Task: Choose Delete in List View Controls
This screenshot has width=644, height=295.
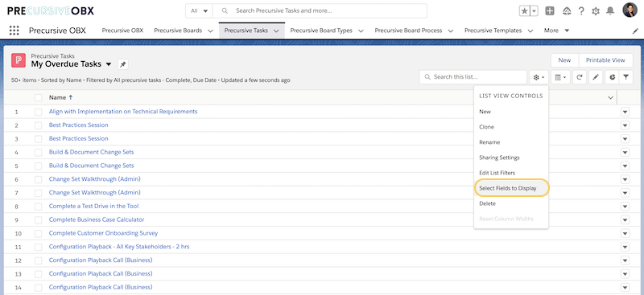Action: [x=511, y=203]
